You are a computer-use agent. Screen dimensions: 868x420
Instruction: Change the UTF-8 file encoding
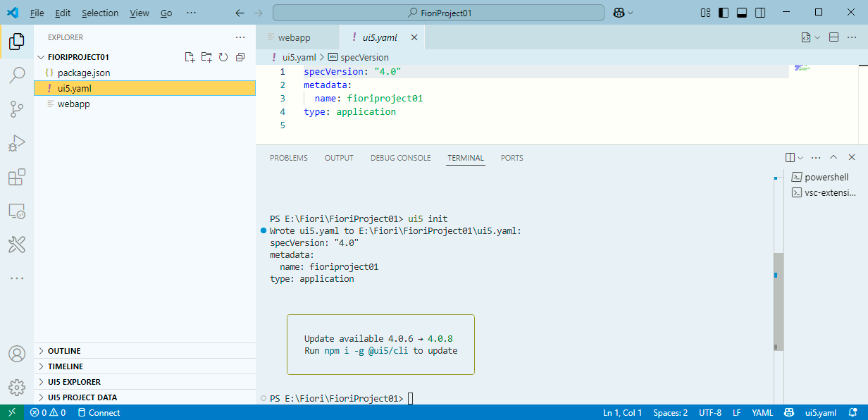[x=710, y=412]
